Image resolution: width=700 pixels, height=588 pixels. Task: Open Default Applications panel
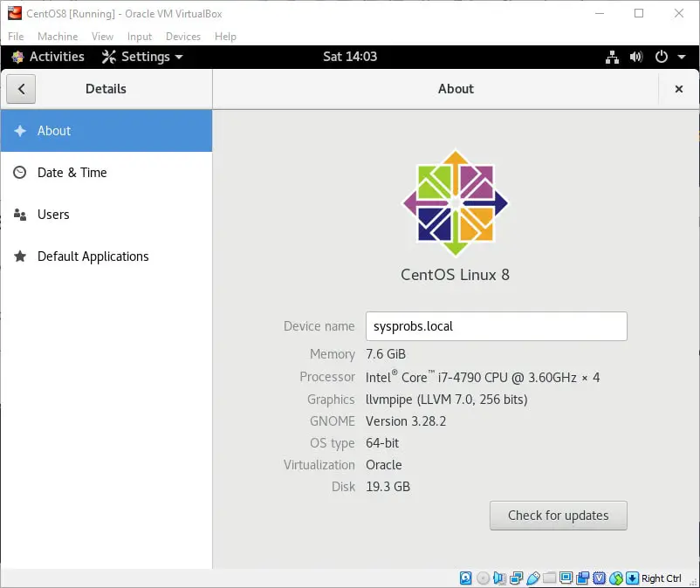click(x=106, y=256)
